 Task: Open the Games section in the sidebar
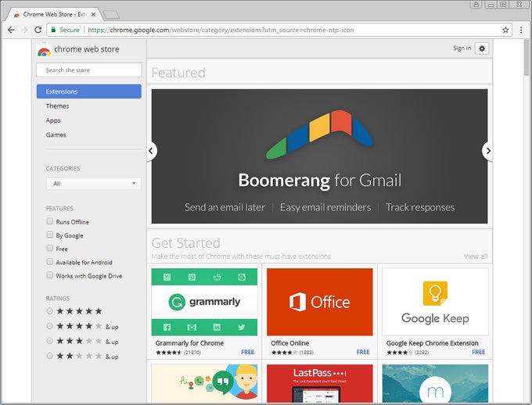click(56, 134)
